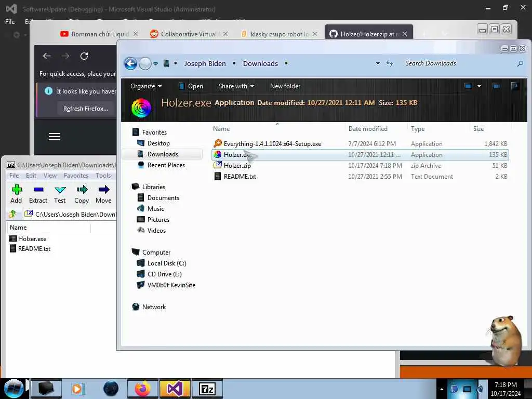Sort by the Name column header
This screenshot has width=532, height=399.
point(221,129)
